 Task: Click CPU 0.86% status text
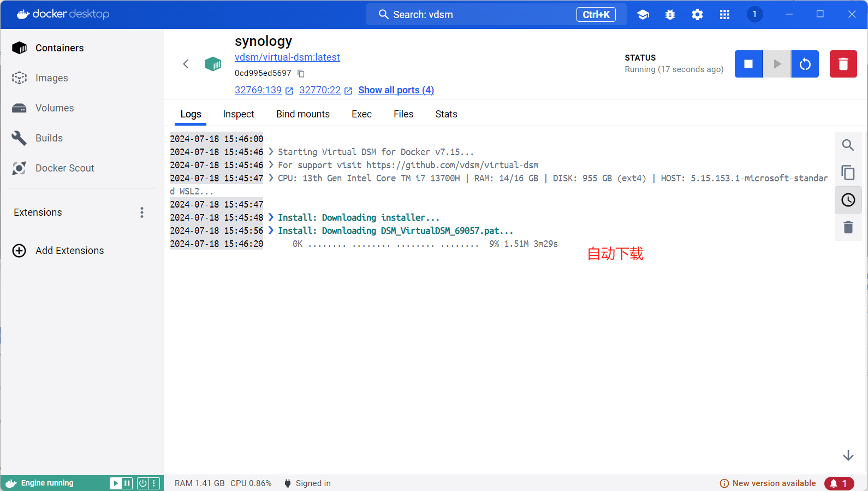click(251, 483)
